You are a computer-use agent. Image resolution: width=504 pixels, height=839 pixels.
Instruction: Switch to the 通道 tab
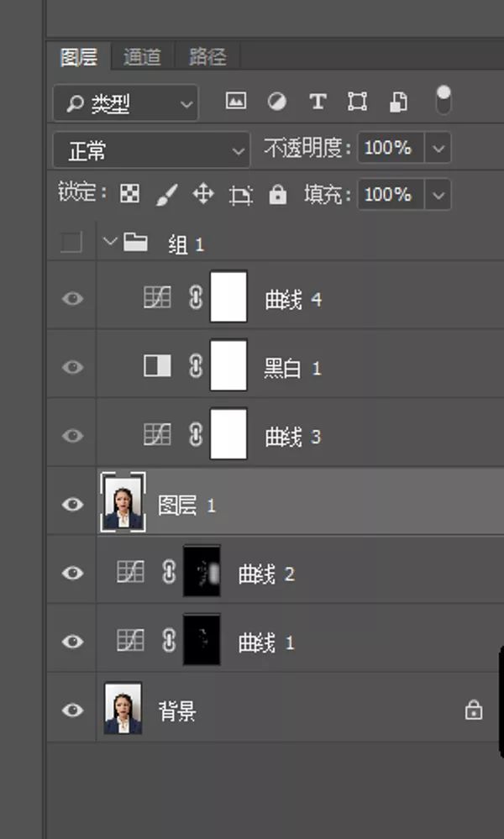click(140, 58)
